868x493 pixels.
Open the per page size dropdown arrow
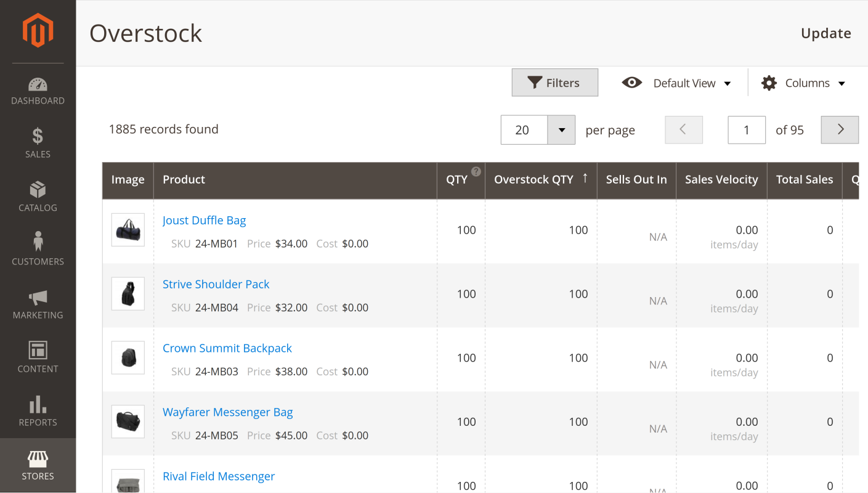tap(561, 130)
